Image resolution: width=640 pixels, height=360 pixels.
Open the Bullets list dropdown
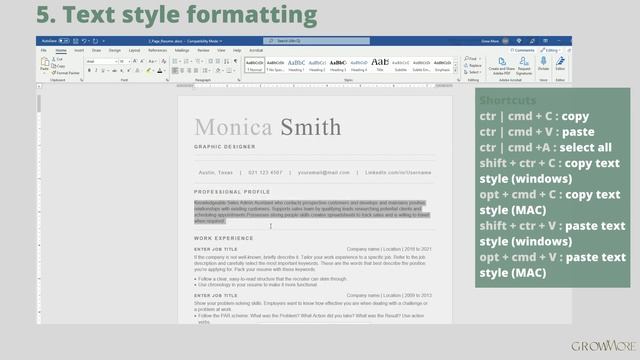[x=180, y=61]
